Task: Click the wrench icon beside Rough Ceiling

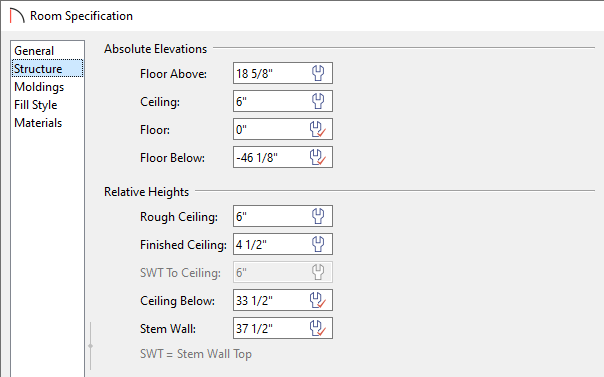Action: point(318,216)
